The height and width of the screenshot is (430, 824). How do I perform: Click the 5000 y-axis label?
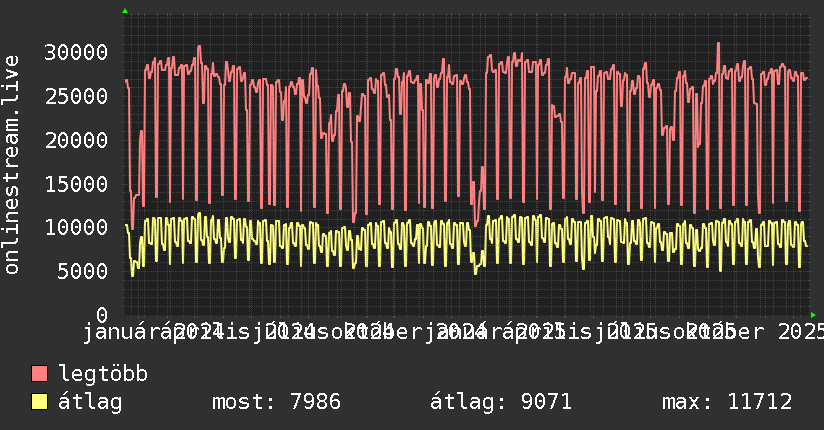tap(83, 271)
